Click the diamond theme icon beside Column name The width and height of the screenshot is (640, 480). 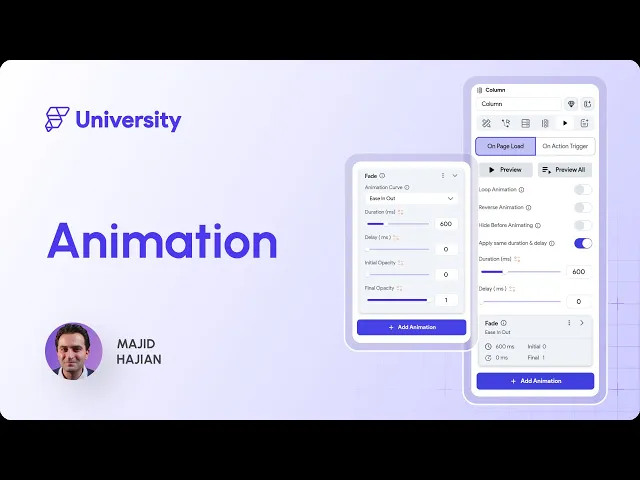(x=571, y=104)
